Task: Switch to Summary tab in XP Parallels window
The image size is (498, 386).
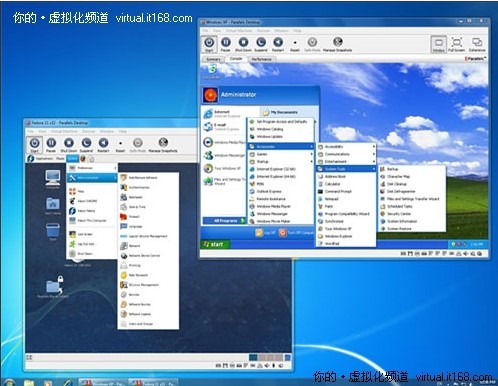Action: click(x=213, y=59)
